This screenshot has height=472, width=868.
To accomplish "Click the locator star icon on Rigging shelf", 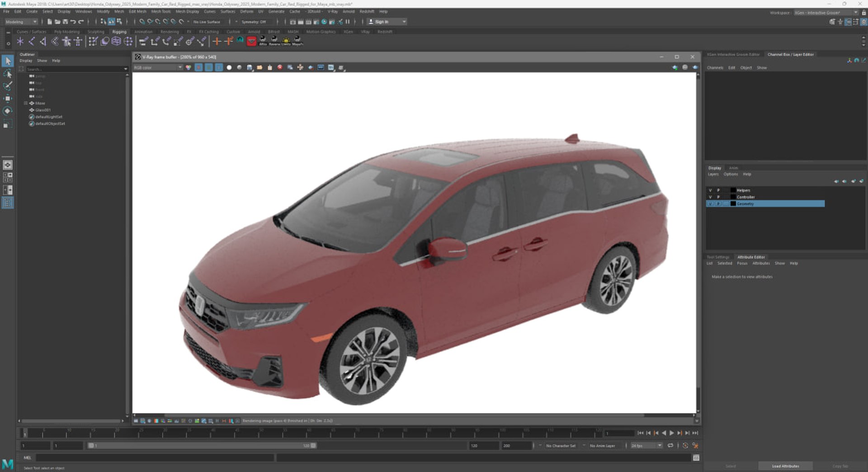I will pos(20,42).
